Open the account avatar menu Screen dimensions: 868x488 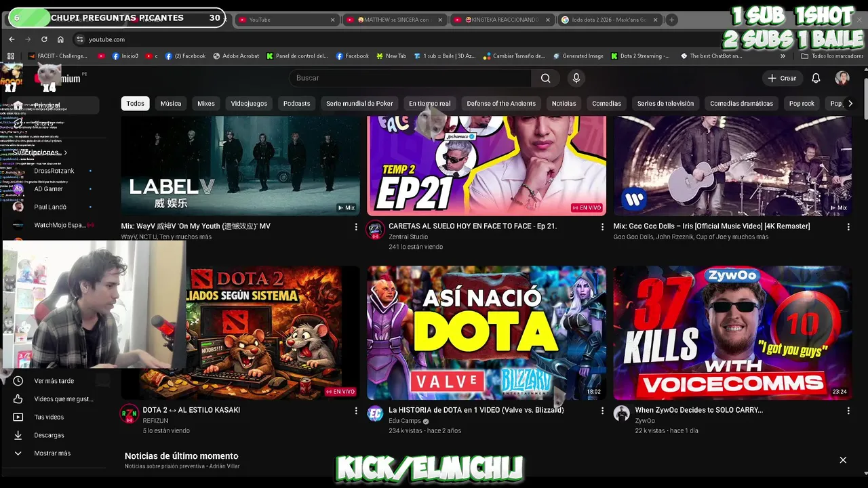click(x=842, y=78)
